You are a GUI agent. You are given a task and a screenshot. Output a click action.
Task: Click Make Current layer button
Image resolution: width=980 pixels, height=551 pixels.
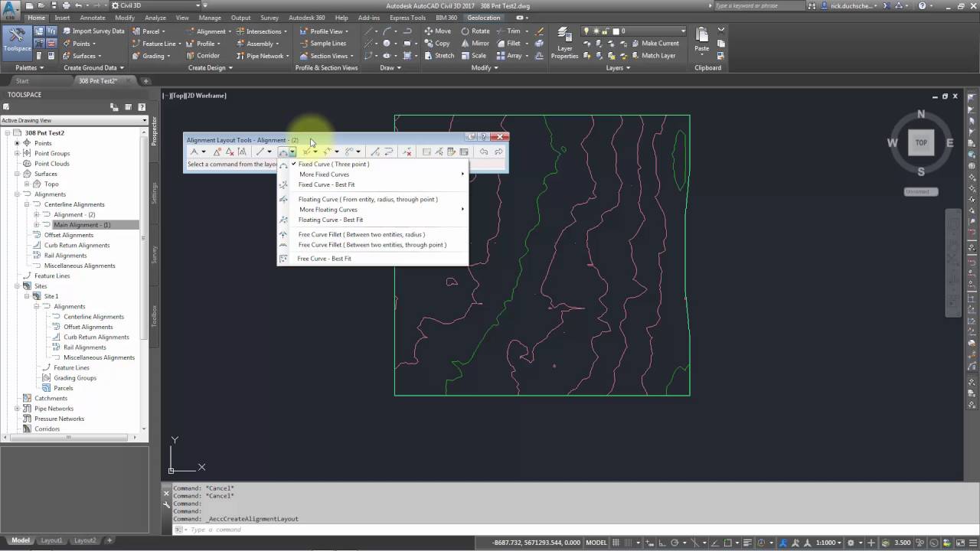(653, 44)
